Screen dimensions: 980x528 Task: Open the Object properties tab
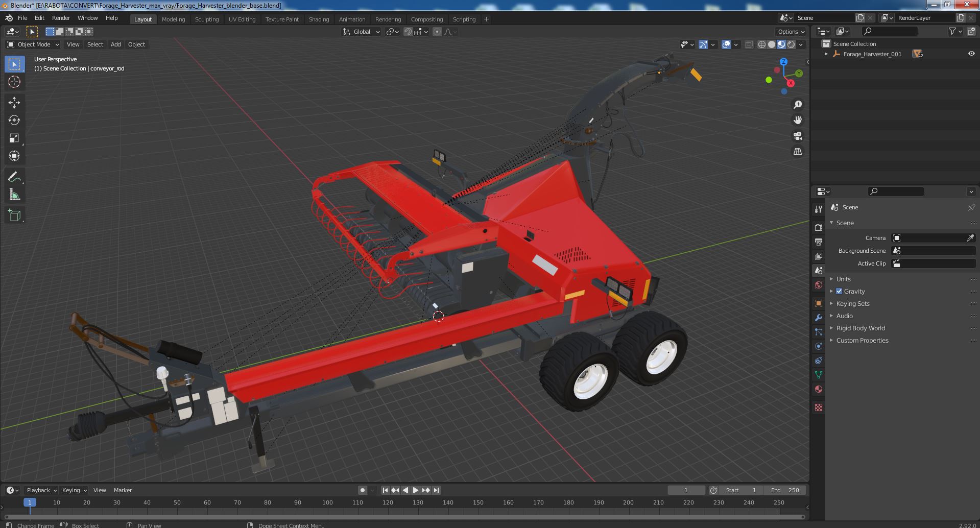(819, 303)
